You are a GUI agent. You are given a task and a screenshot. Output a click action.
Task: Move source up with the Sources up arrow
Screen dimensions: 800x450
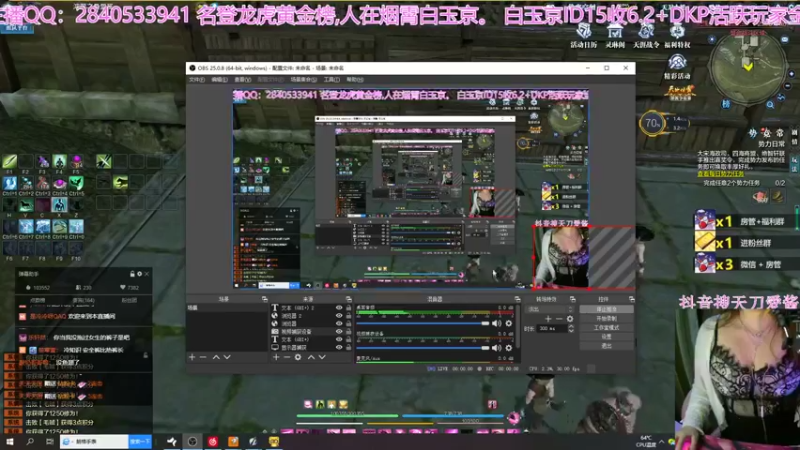tap(311, 357)
